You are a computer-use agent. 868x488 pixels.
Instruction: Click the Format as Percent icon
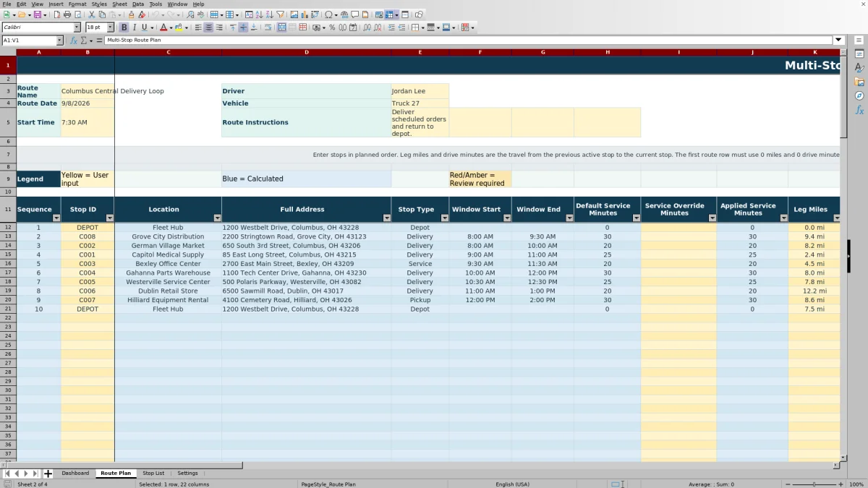click(332, 27)
